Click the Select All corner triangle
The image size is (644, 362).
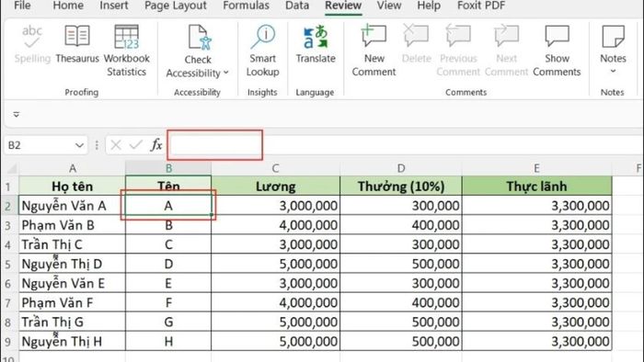pyautogui.click(x=11, y=168)
